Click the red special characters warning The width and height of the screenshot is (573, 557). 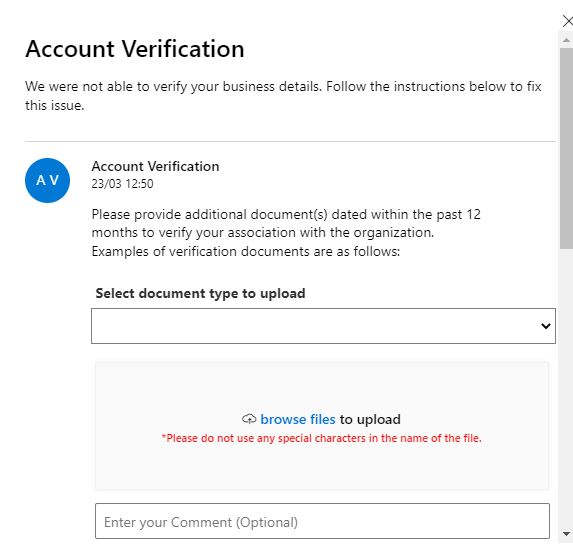(322, 438)
